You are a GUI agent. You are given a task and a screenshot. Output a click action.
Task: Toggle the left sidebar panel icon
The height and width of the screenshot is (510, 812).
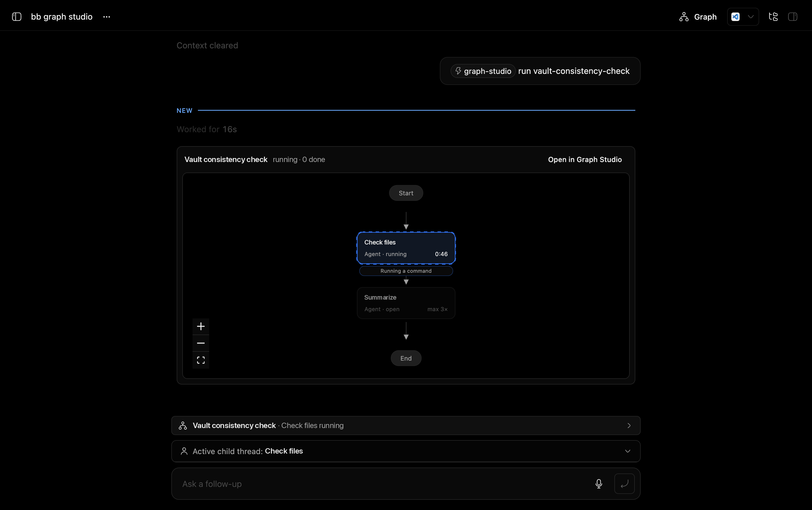pyautogui.click(x=17, y=17)
